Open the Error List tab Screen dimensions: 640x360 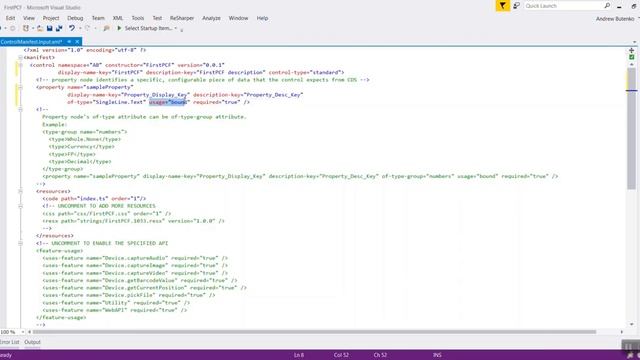point(9,342)
